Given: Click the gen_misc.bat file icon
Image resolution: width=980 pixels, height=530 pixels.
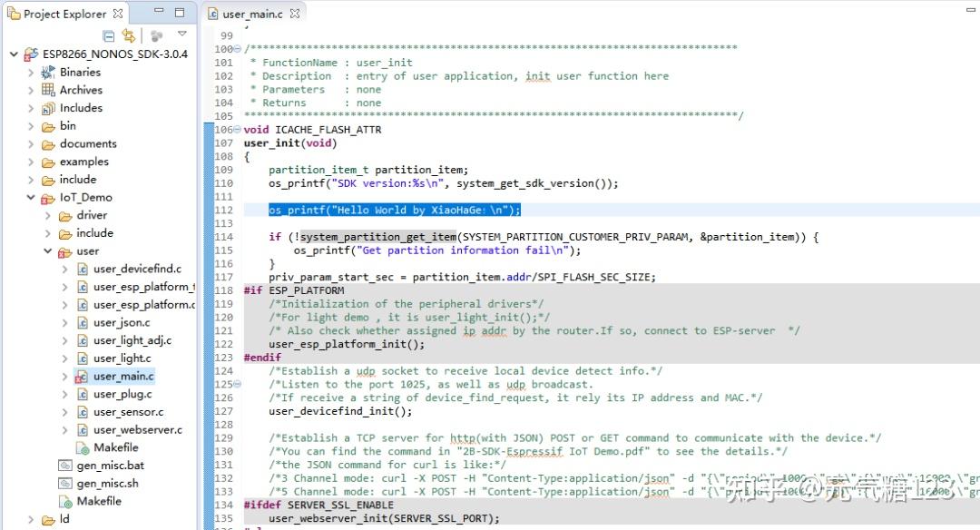Looking at the screenshot, I should pos(65,466).
